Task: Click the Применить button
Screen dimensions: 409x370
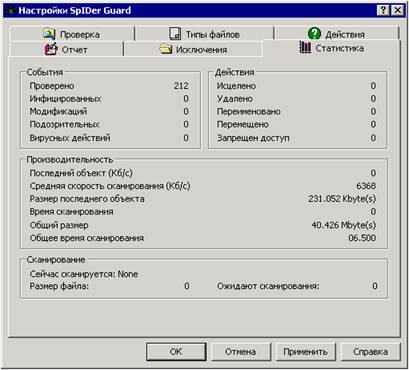Action: (x=305, y=352)
